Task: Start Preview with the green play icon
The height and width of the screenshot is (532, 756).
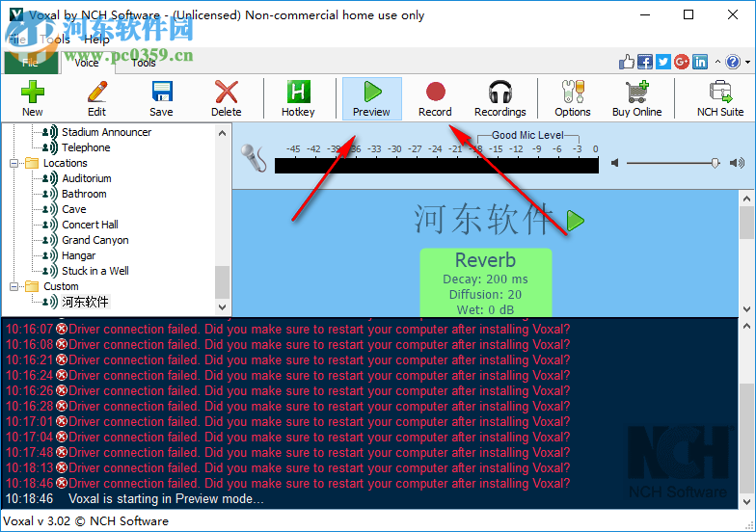Action: click(372, 92)
